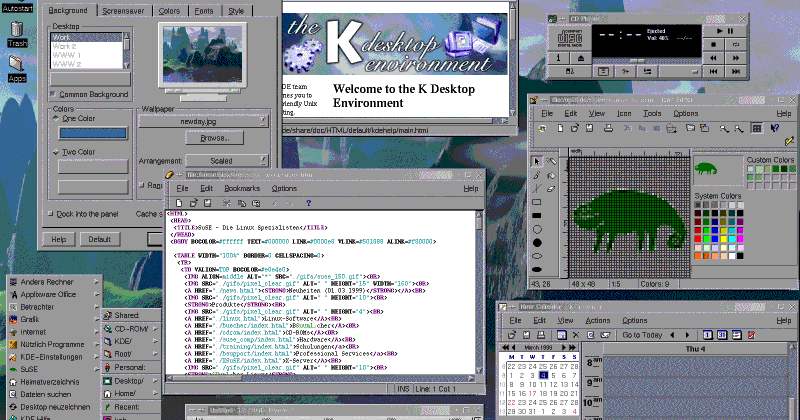
Task: Select the filled rectangle tool
Action: pos(537,215)
